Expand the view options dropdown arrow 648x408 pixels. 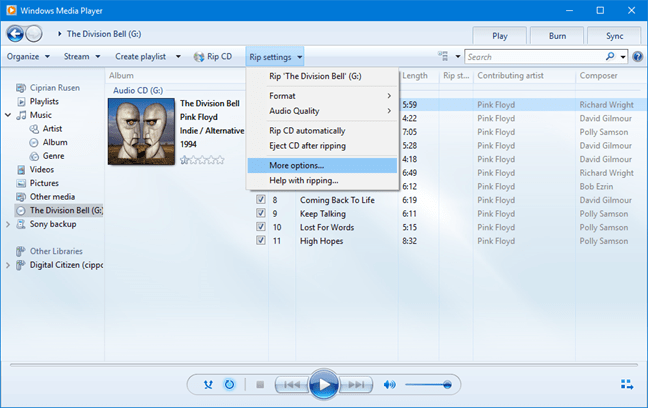[x=457, y=56]
